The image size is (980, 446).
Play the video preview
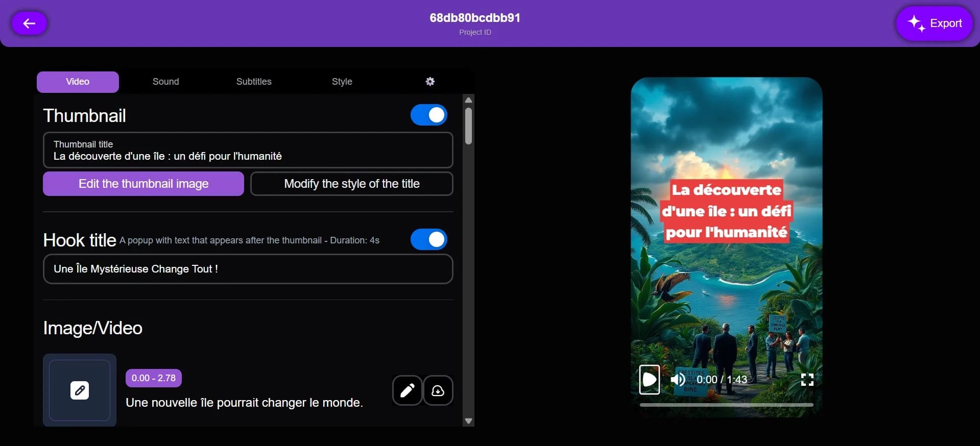coord(649,380)
